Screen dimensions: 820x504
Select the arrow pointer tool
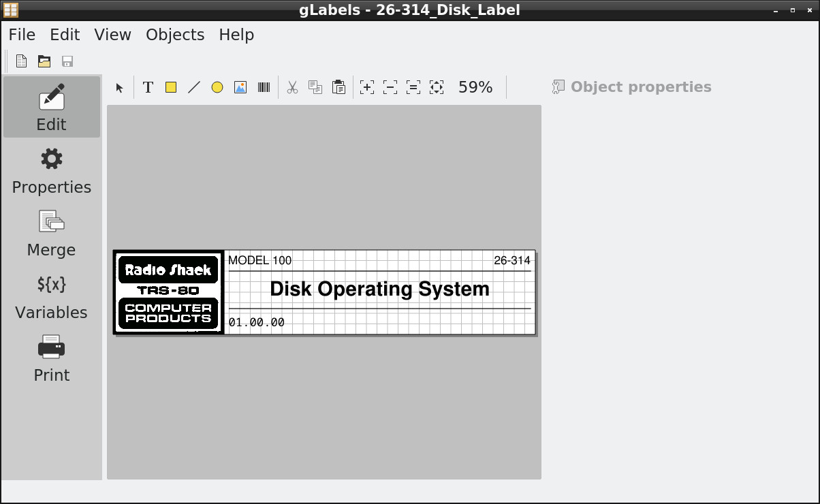click(x=120, y=87)
